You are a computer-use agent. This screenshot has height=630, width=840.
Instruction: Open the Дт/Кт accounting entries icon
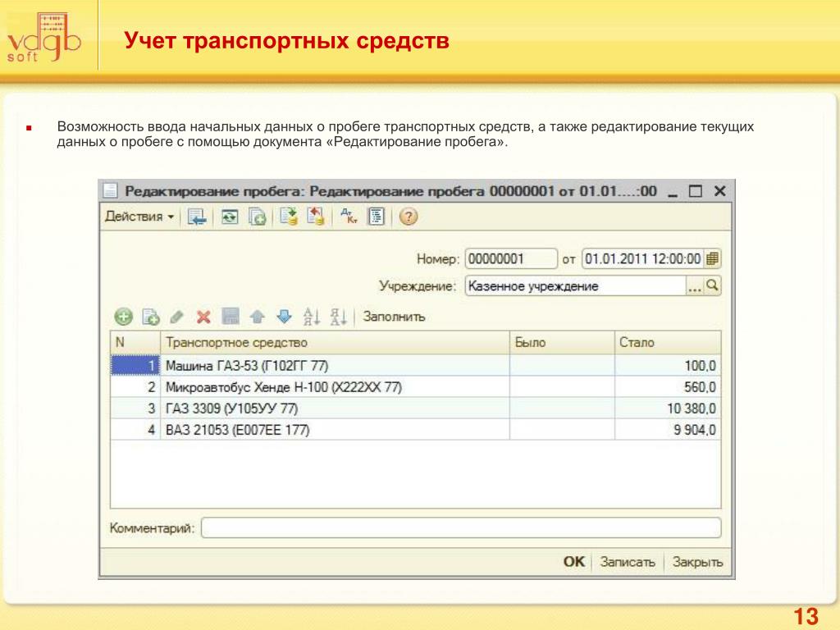click(349, 217)
